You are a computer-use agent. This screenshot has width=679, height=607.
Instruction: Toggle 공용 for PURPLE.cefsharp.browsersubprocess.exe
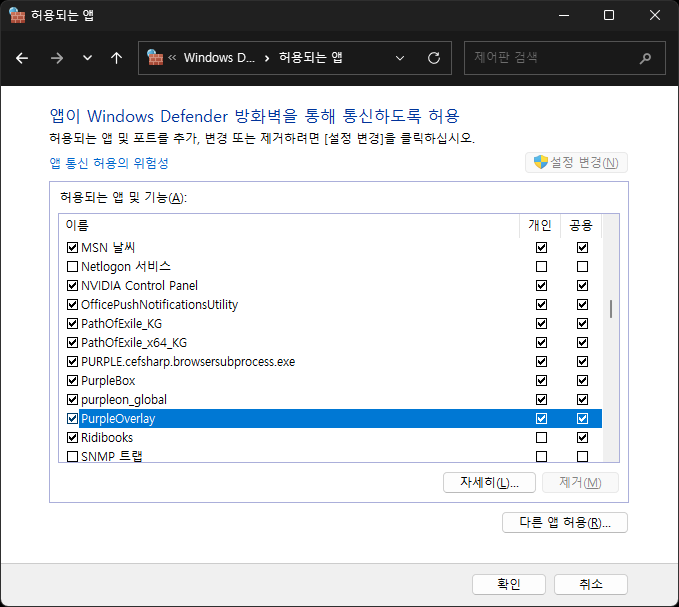(x=582, y=362)
